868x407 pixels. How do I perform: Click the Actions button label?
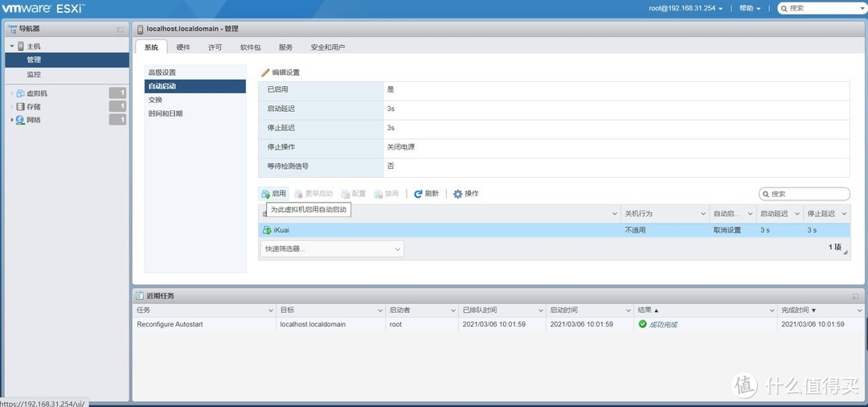(472, 194)
